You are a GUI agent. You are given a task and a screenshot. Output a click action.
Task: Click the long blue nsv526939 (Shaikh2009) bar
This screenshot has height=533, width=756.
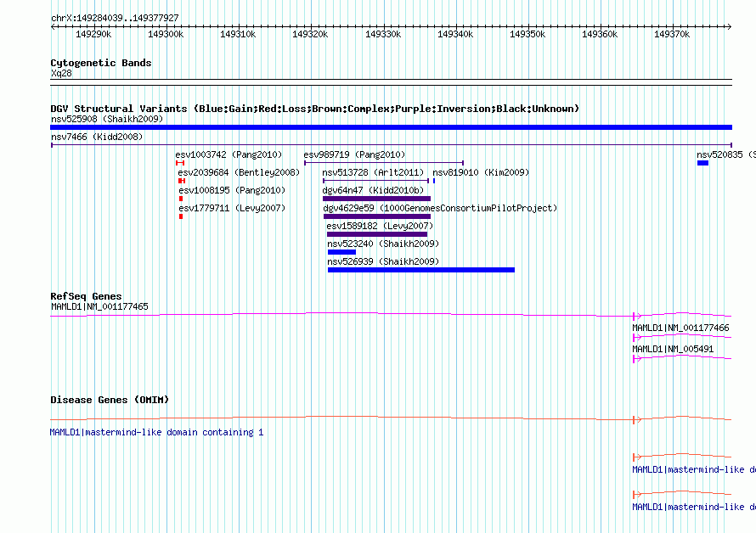pos(420,270)
